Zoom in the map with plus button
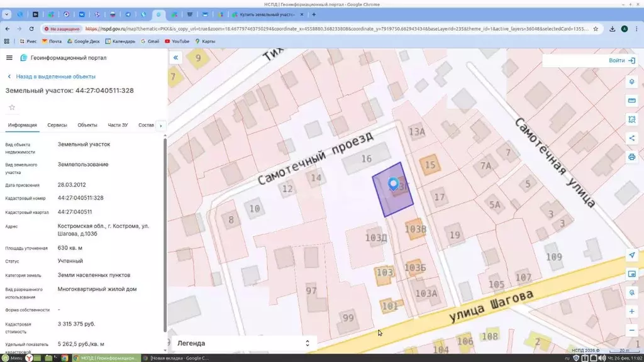The image size is (644, 362). (632, 312)
